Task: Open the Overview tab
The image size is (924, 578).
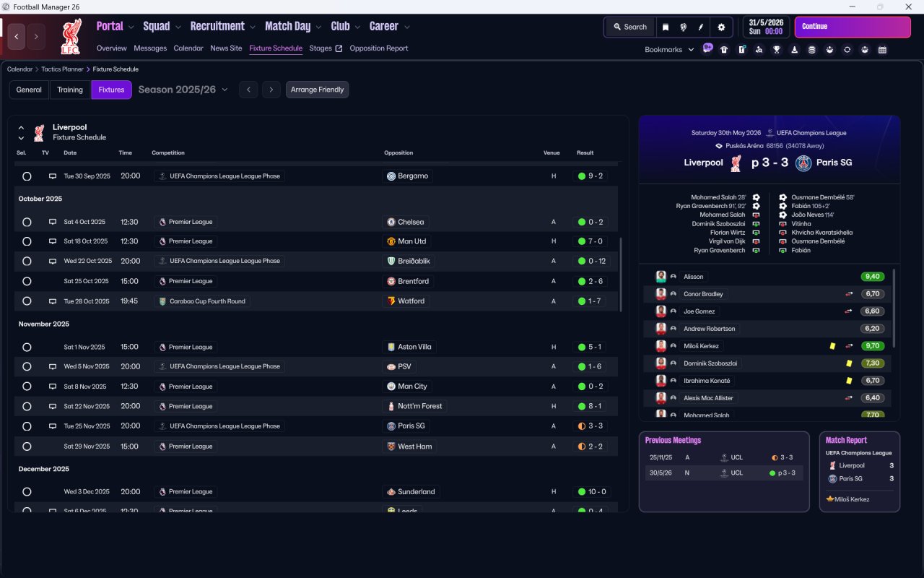Action: [x=112, y=48]
